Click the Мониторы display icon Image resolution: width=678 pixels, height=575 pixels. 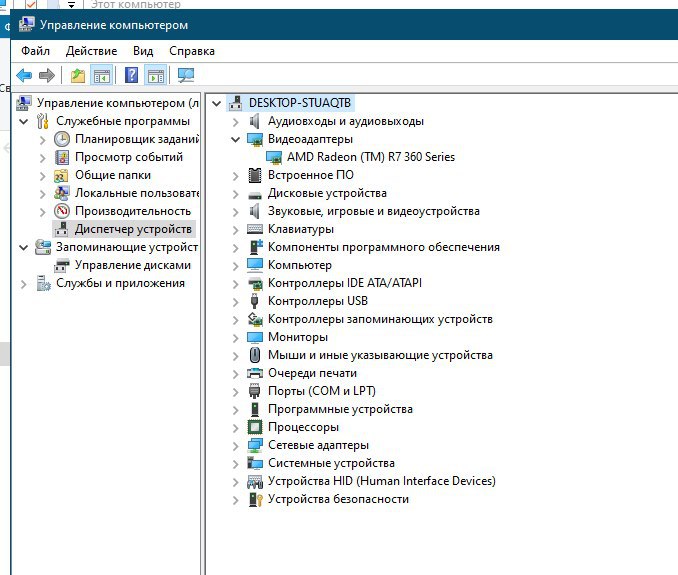[255, 337]
